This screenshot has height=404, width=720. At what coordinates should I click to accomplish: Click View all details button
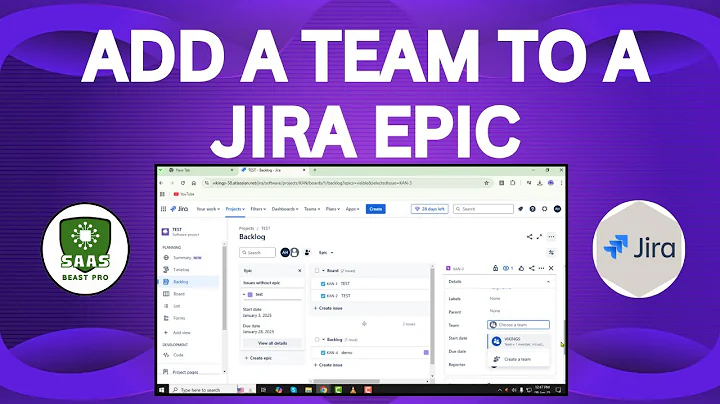(x=272, y=343)
